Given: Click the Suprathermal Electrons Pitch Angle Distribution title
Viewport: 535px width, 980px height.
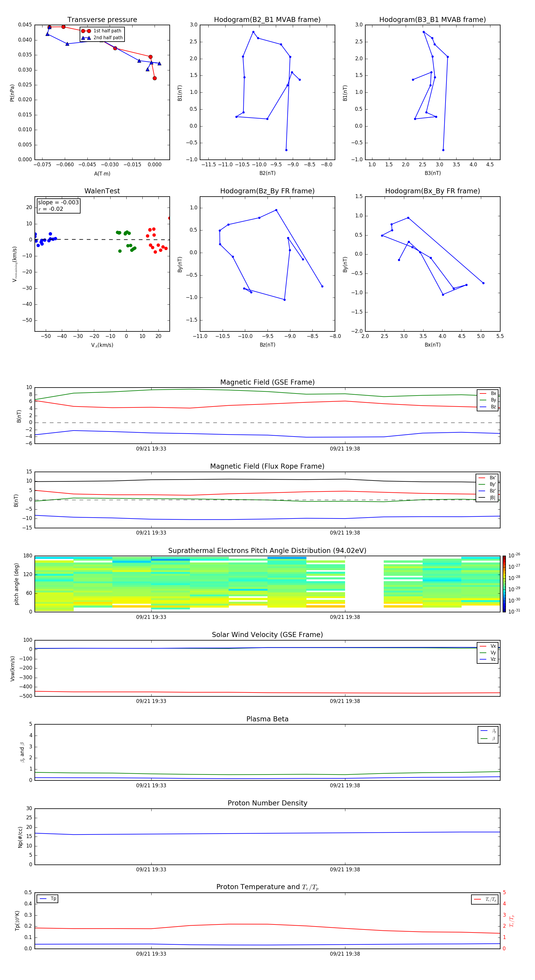Looking at the screenshot, I should 267,551.
